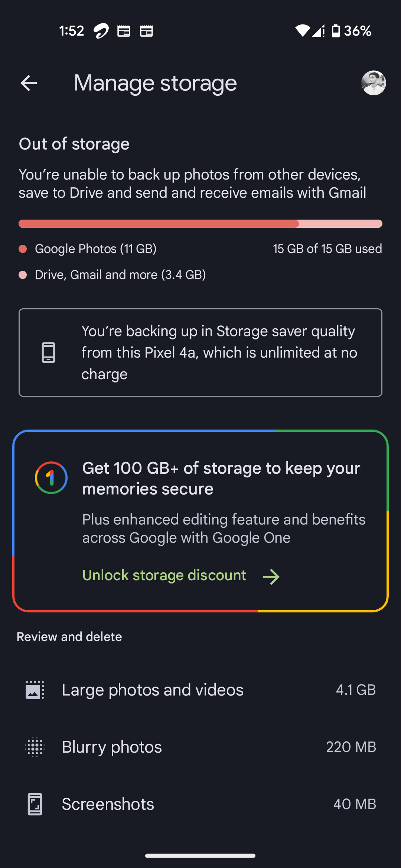The height and width of the screenshot is (868, 401).
Task: Click the green arrow beside Unlock storage discount
Action: point(271,577)
